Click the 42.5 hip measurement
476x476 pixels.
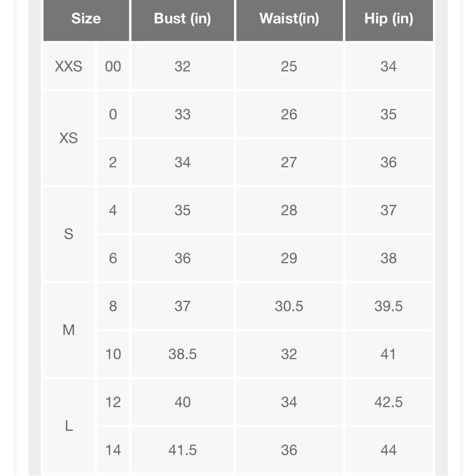tap(389, 402)
